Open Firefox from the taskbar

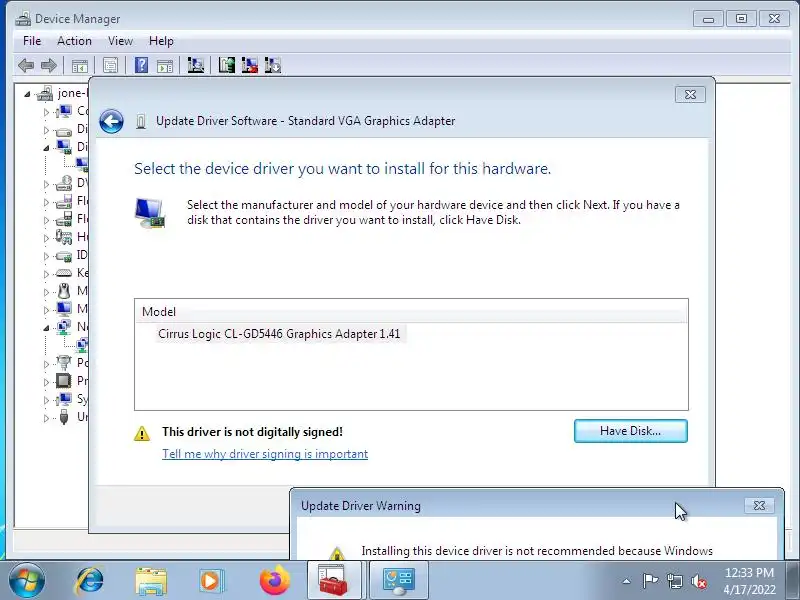click(x=274, y=581)
